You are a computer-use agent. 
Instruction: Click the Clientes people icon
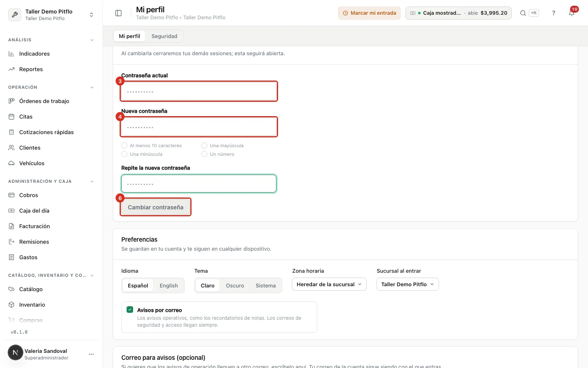click(x=11, y=148)
